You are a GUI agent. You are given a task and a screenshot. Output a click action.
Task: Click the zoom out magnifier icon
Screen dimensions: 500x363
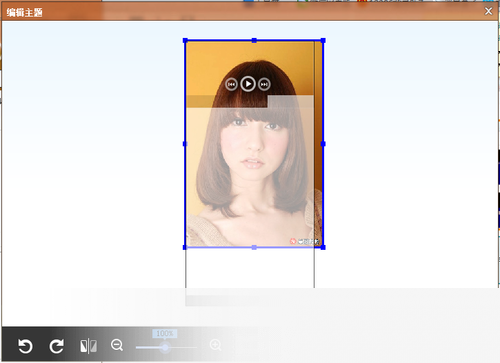117,345
